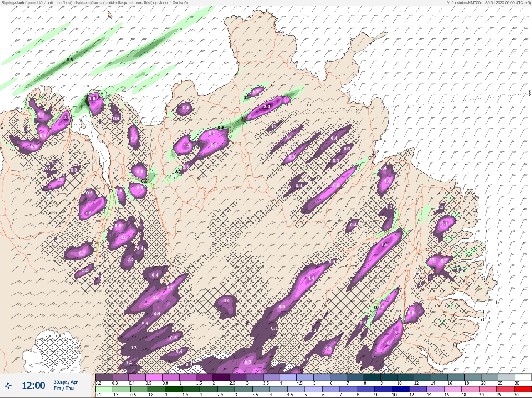Viewport: 532px width, 398px height.
Task: Click the upper legend's 0.2 scale label
Action: click(98, 383)
